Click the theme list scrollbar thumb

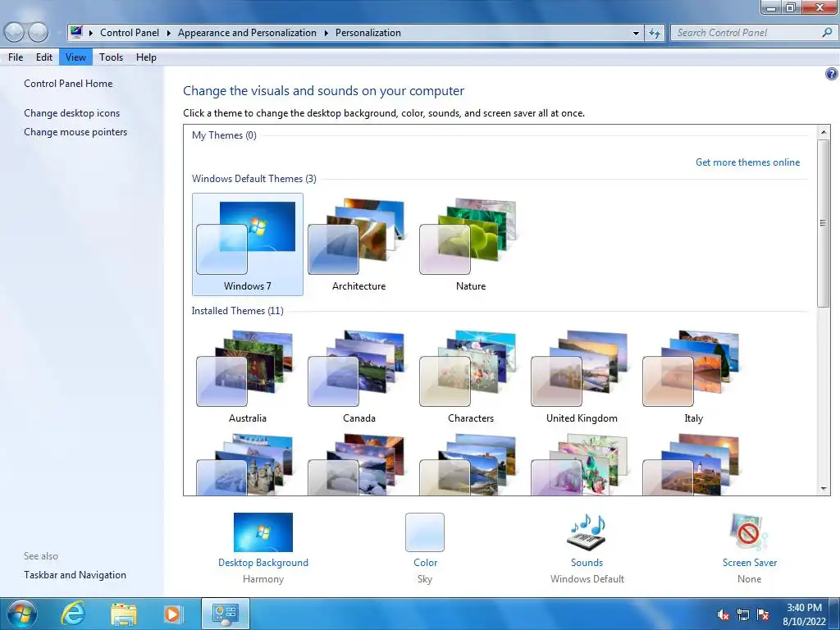tap(824, 223)
